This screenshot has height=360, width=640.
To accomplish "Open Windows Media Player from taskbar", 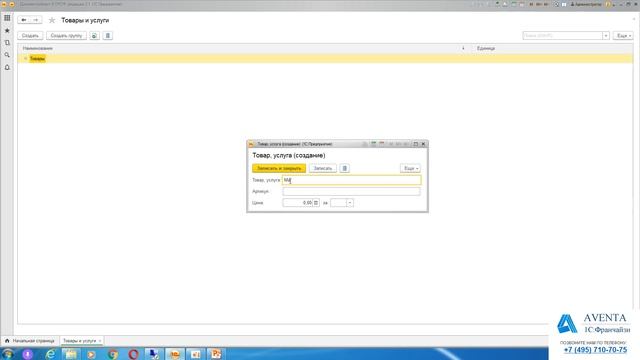I will 91,354.
